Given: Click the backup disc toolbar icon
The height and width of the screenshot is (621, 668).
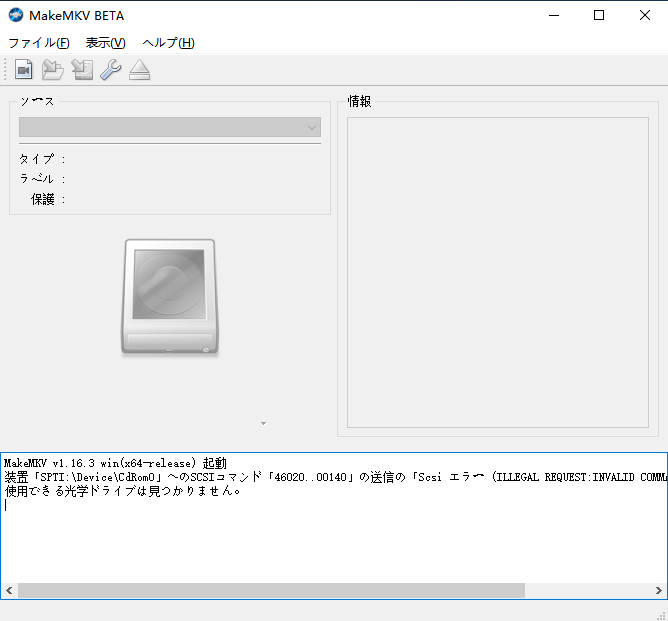Looking at the screenshot, I should pos(82,69).
